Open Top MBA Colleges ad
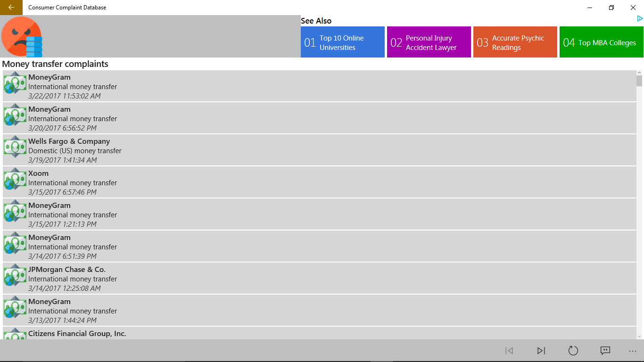Viewport: 644px width, 362px height. pyautogui.click(x=602, y=42)
